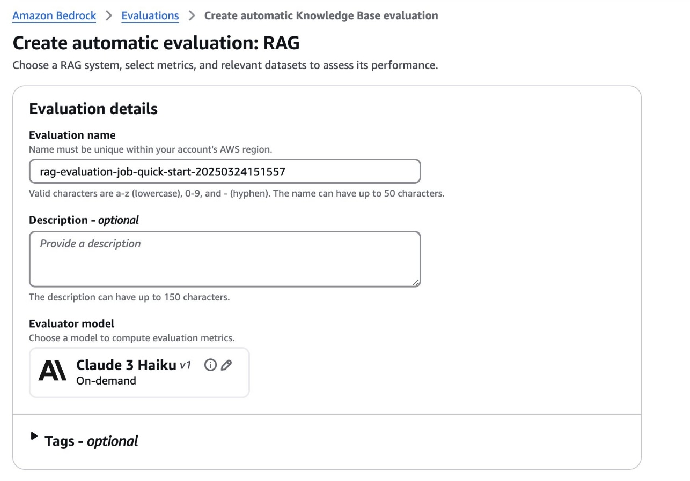Focus the Evaluation name input field
Viewport: 690px width, 481px height.
click(224, 171)
